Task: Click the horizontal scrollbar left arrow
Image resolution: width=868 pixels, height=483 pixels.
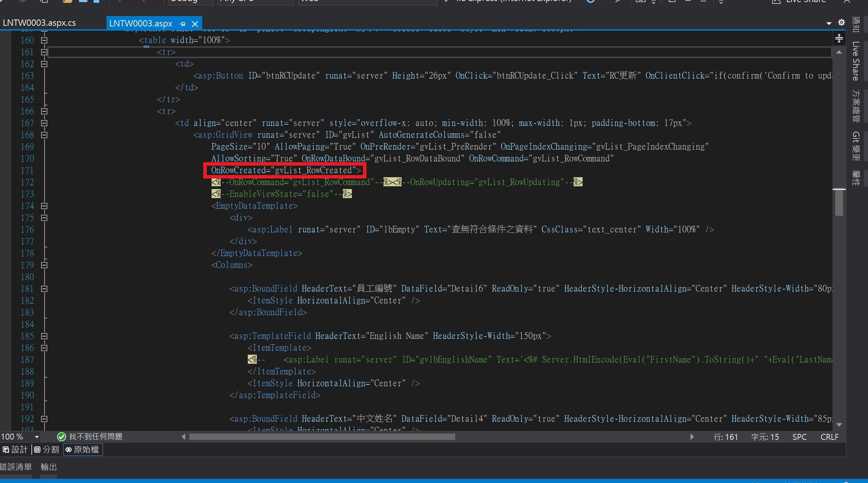Action: coord(183,437)
